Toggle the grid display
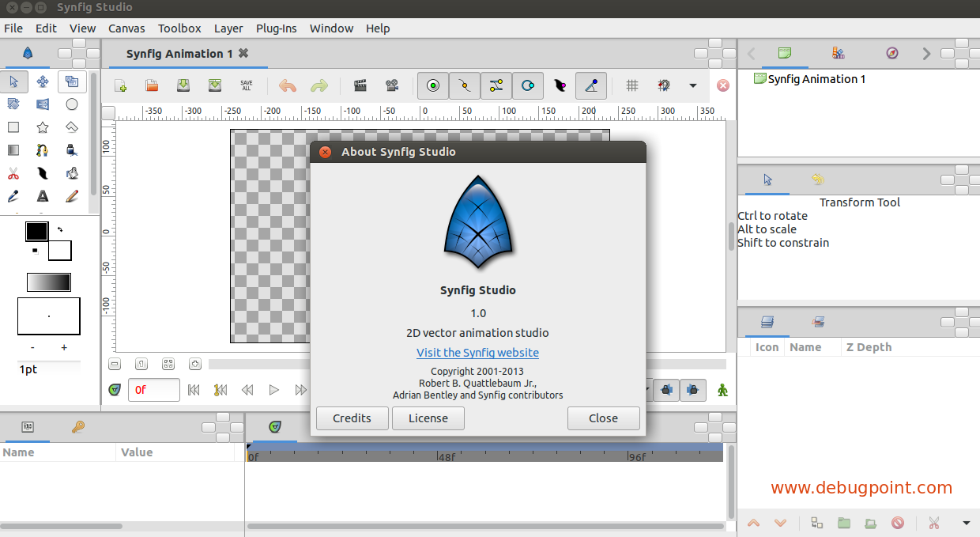The height and width of the screenshot is (537, 980). [x=632, y=85]
